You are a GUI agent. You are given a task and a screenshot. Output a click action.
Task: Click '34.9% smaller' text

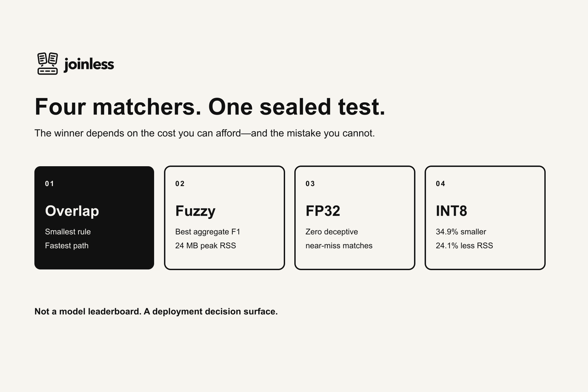(x=461, y=232)
